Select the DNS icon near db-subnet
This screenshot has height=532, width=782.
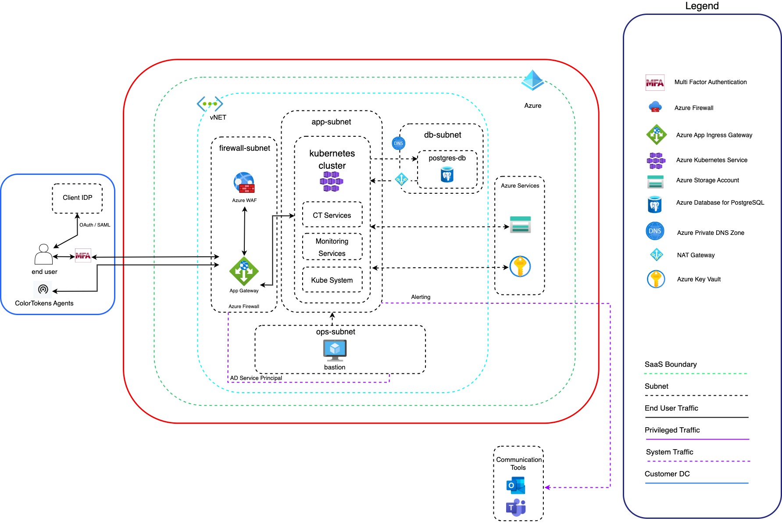point(398,143)
